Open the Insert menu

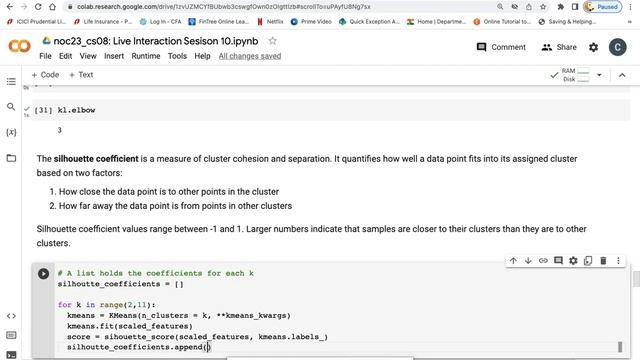114,56
